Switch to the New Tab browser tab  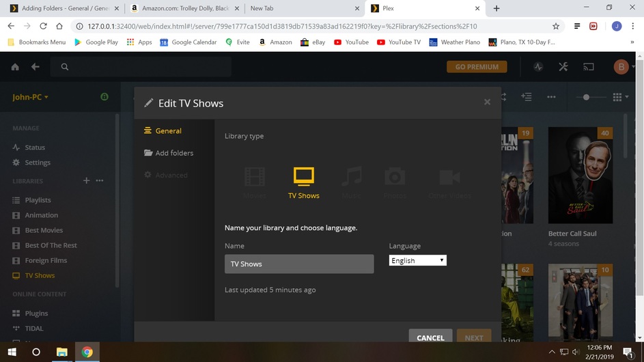click(305, 8)
